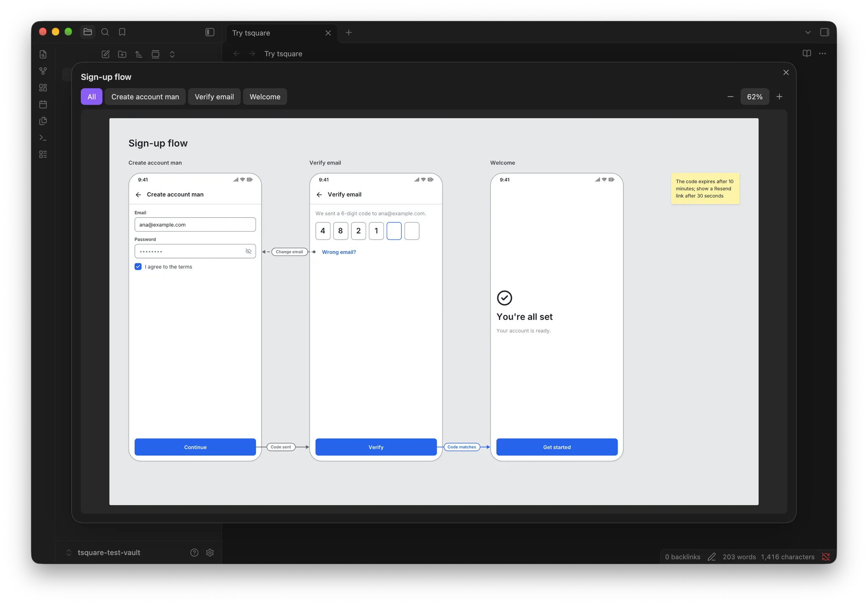This screenshot has width=868, height=605.
Task: Click the Email input field
Action: [195, 225]
